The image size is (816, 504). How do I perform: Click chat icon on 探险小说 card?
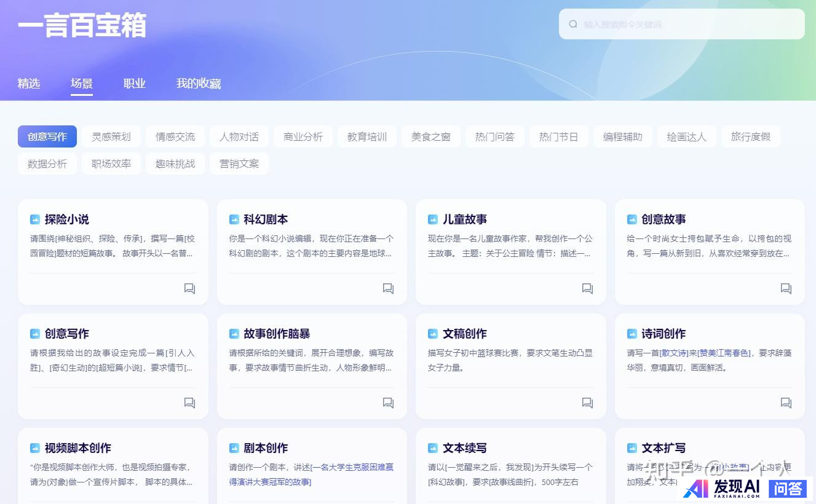189,288
